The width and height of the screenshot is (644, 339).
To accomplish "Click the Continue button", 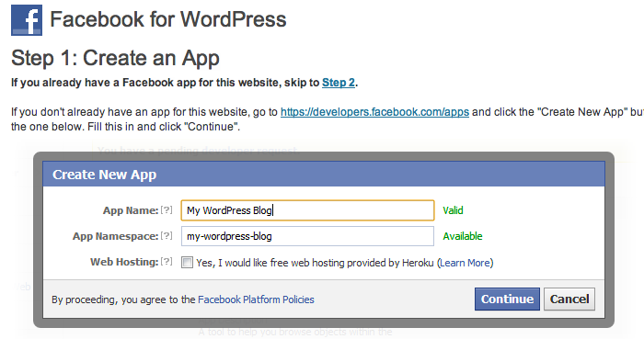I will point(507,299).
